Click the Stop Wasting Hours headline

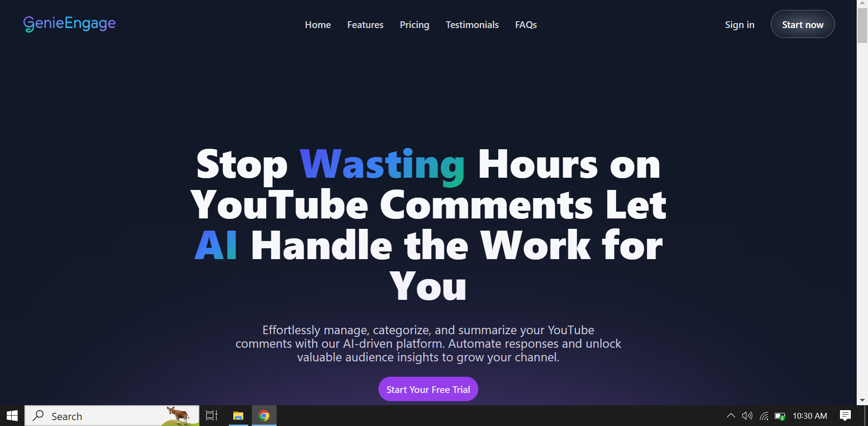(x=428, y=224)
